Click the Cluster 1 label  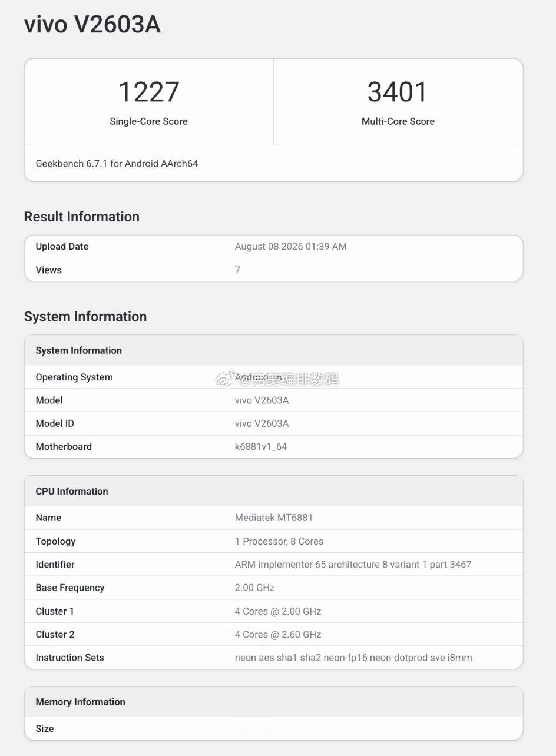55,612
